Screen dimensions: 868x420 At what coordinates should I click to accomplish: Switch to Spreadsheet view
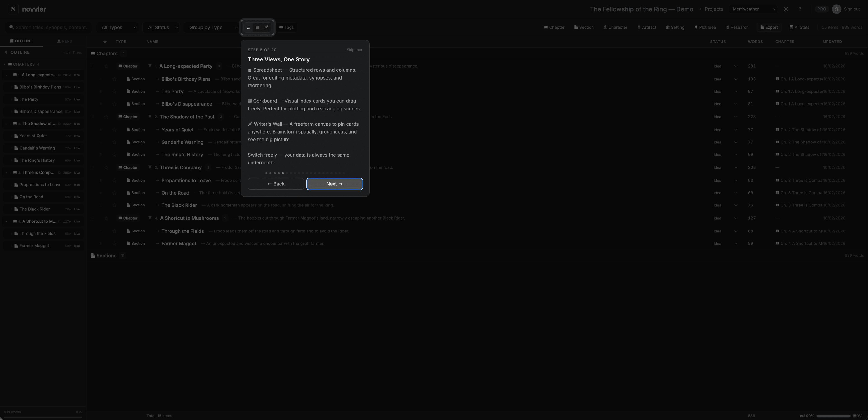coord(248,27)
